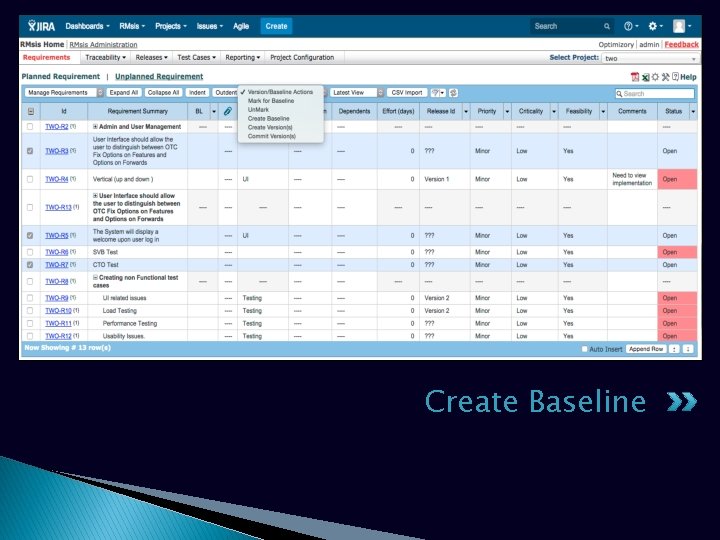The height and width of the screenshot is (540, 720).
Task: Choose Commit Version(s) in the menu
Action: pos(272,136)
